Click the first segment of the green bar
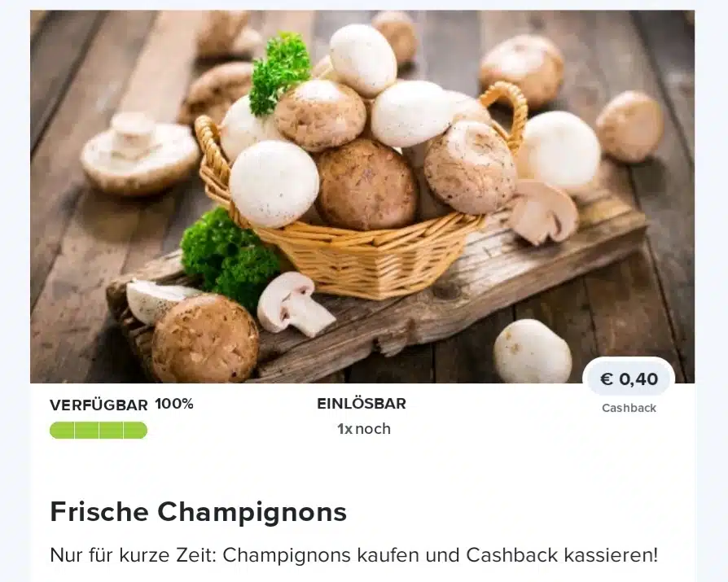 point(62,431)
